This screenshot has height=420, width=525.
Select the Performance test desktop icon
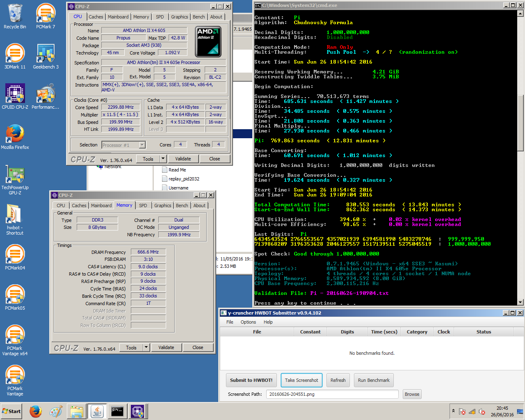(x=46, y=97)
